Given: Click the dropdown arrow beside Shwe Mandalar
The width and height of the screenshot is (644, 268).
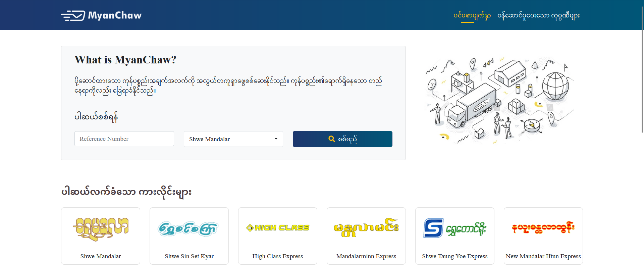Looking at the screenshot, I should [x=276, y=139].
